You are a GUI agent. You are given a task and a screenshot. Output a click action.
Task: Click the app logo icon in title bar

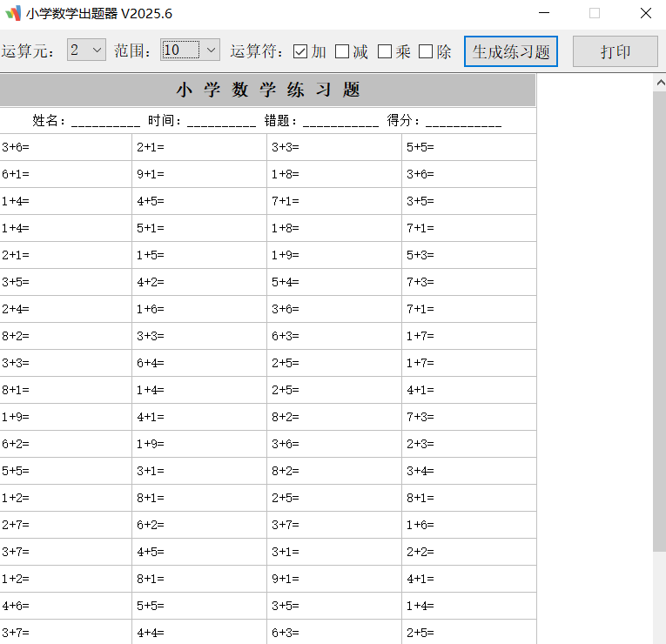pyautogui.click(x=13, y=14)
